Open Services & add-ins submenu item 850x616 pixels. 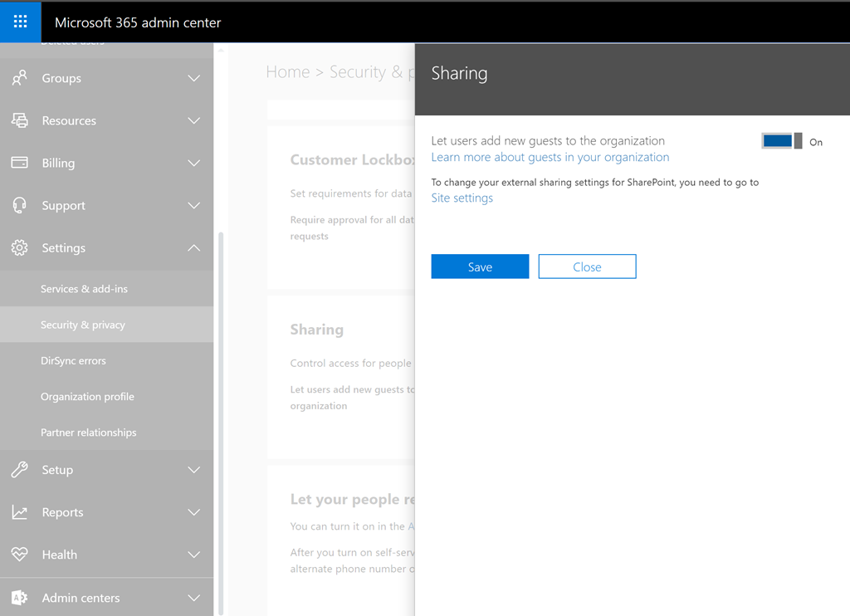[x=84, y=289]
